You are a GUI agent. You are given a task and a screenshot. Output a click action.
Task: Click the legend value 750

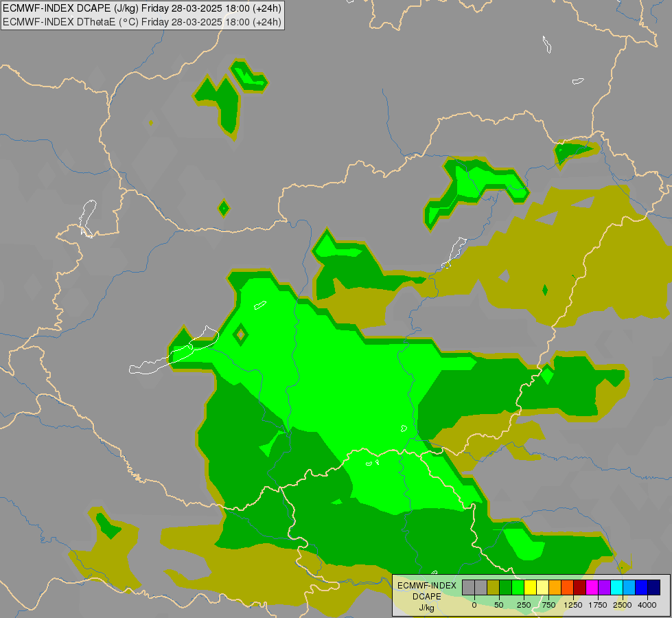548,605
